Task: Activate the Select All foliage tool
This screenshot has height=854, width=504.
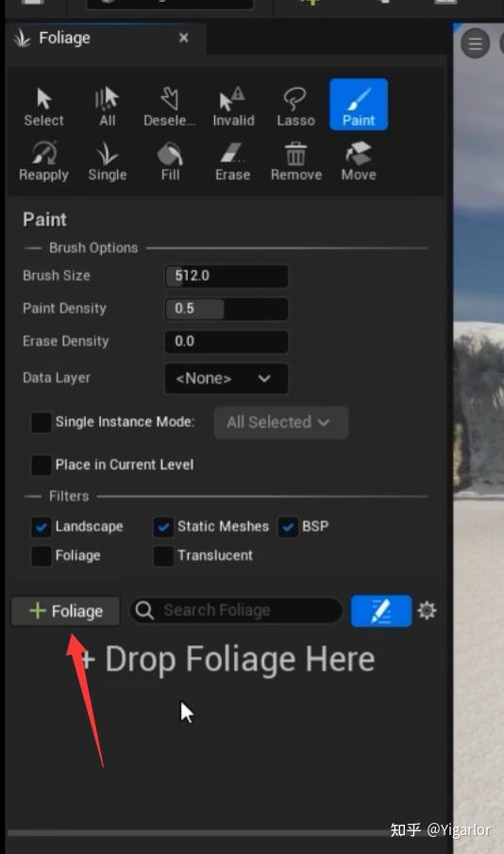Action: click(108, 106)
